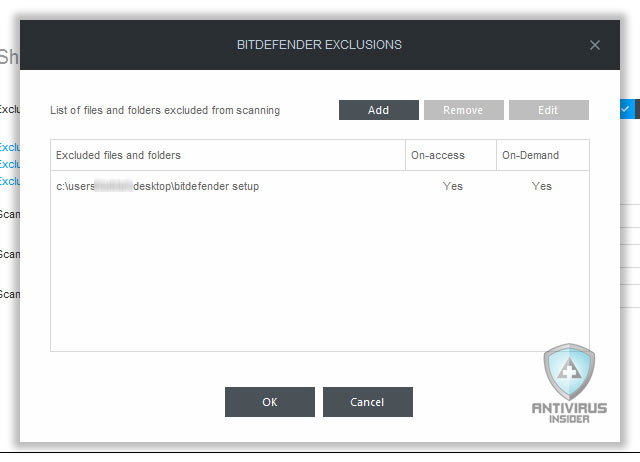Click the Excluded files and folders column header
Screen dimensions: 640x462
[228, 155]
